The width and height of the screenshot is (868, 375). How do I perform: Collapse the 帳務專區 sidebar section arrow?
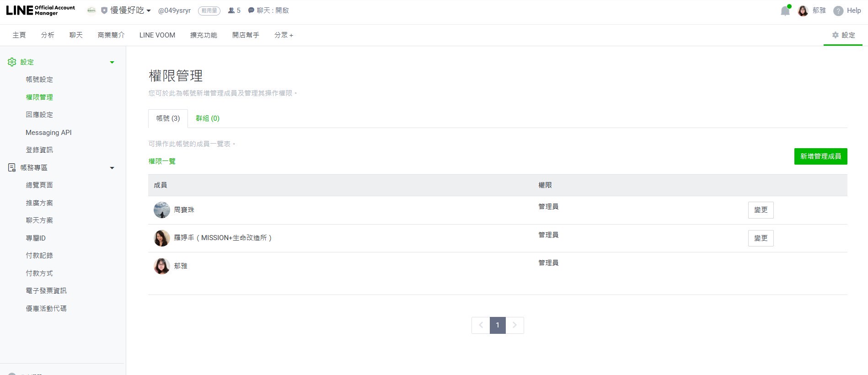pyautogui.click(x=112, y=168)
